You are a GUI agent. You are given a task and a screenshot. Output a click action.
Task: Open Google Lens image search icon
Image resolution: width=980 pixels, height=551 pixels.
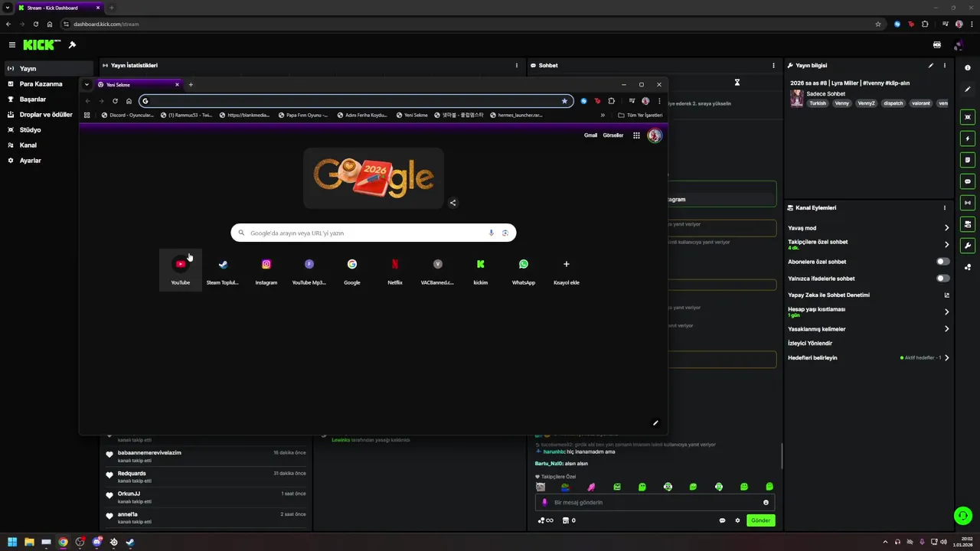pyautogui.click(x=505, y=233)
